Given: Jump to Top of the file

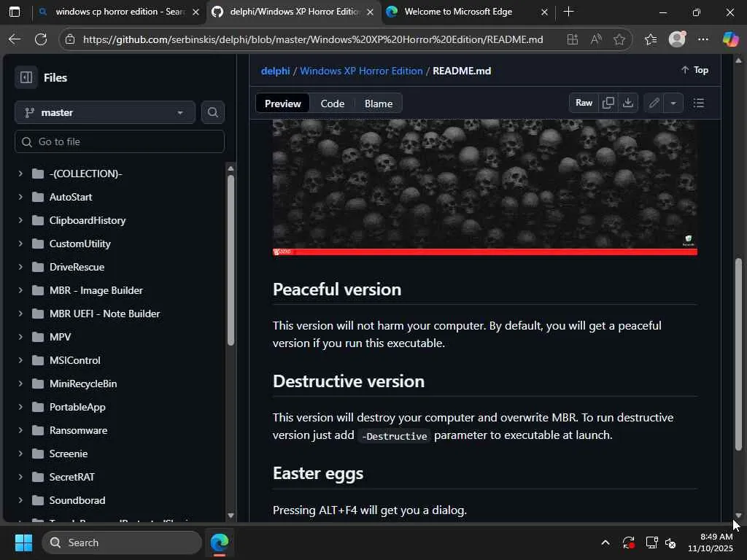Looking at the screenshot, I should pos(695,70).
